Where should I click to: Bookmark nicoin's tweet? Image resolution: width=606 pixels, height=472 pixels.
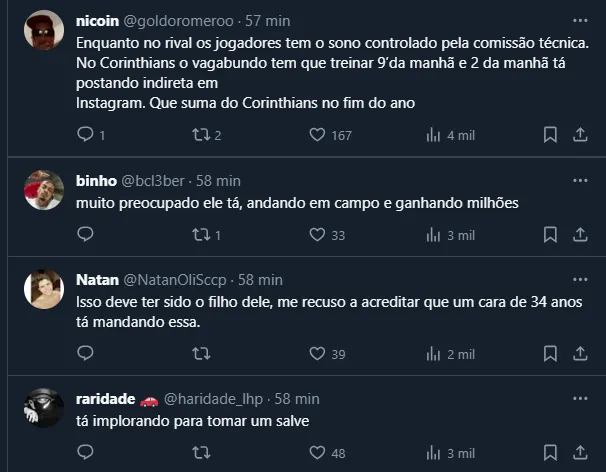point(550,134)
